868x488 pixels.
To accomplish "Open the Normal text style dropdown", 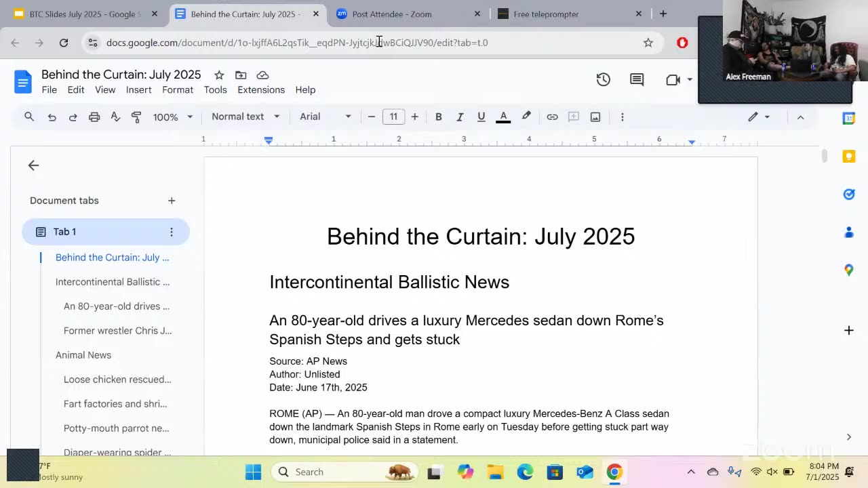I will (245, 117).
